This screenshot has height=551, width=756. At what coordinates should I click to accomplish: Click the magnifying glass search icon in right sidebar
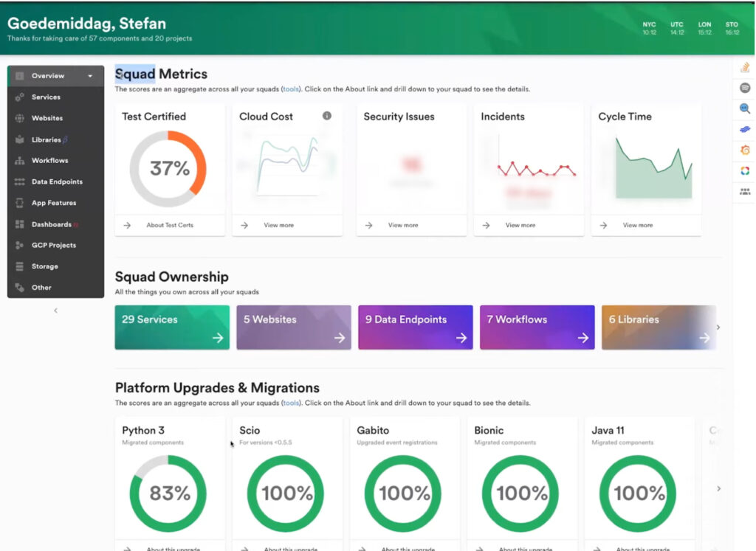745,108
